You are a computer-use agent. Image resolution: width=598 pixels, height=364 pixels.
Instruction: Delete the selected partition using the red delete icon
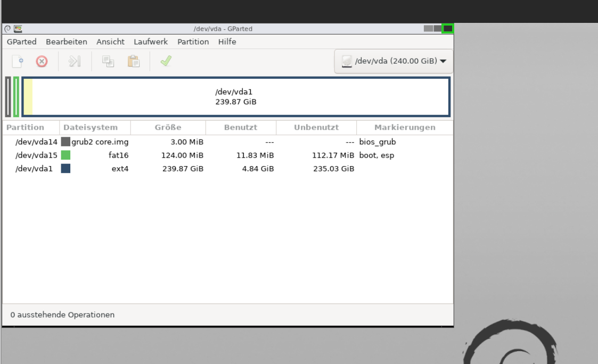tap(41, 61)
